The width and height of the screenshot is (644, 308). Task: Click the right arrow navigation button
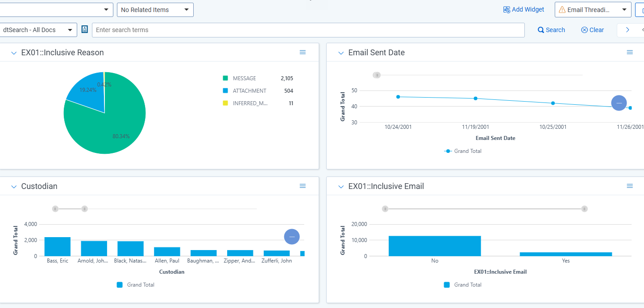pos(627,30)
